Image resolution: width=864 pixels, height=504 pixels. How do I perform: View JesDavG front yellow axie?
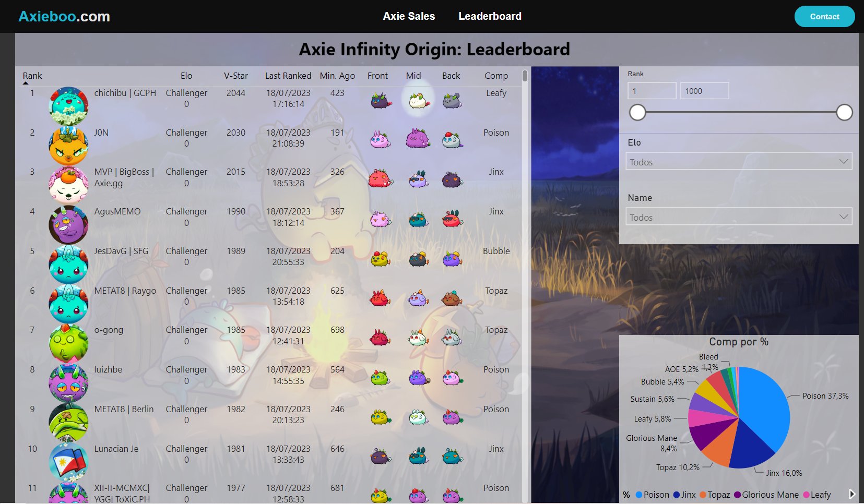click(381, 259)
